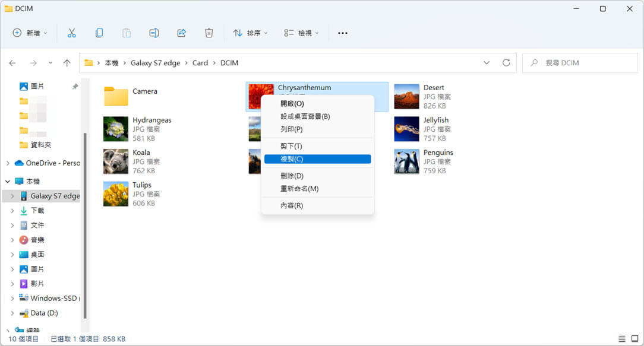This screenshot has width=644, height=346.
Task: Select the Penguins image file
Action: [x=424, y=161]
